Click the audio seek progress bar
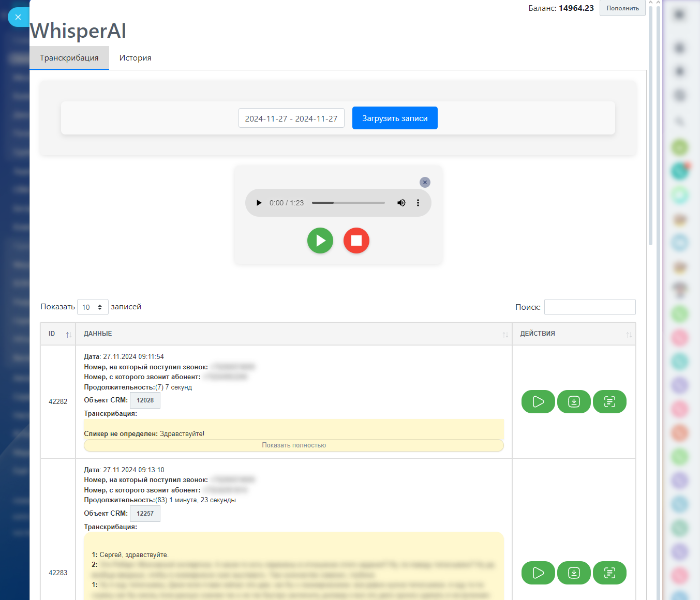The height and width of the screenshot is (600, 700). pyautogui.click(x=348, y=203)
